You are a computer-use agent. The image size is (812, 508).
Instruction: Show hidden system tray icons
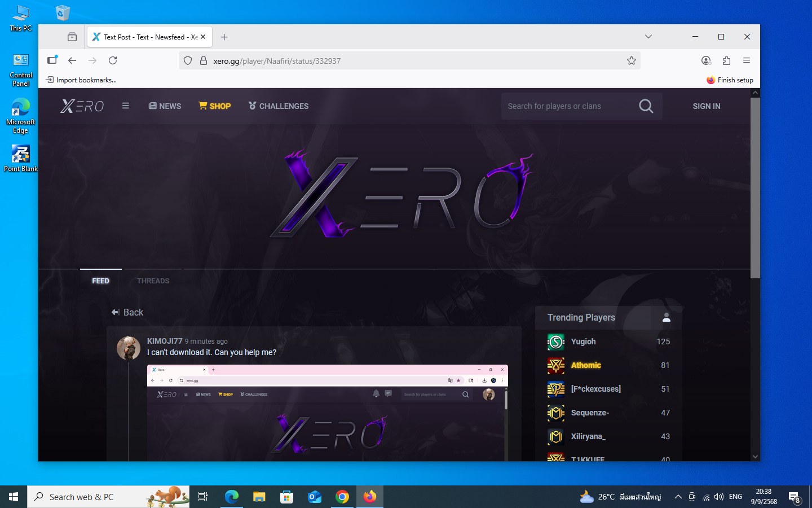point(678,497)
